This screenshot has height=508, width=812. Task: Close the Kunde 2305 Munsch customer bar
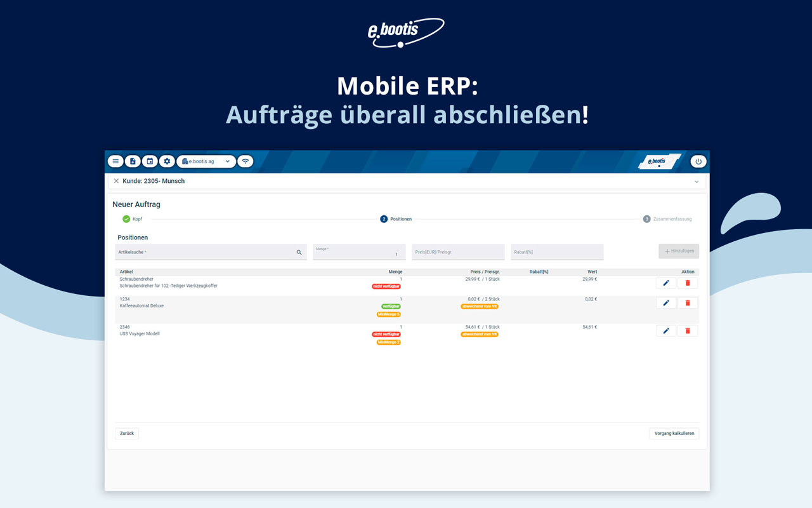pyautogui.click(x=116, y=181)
